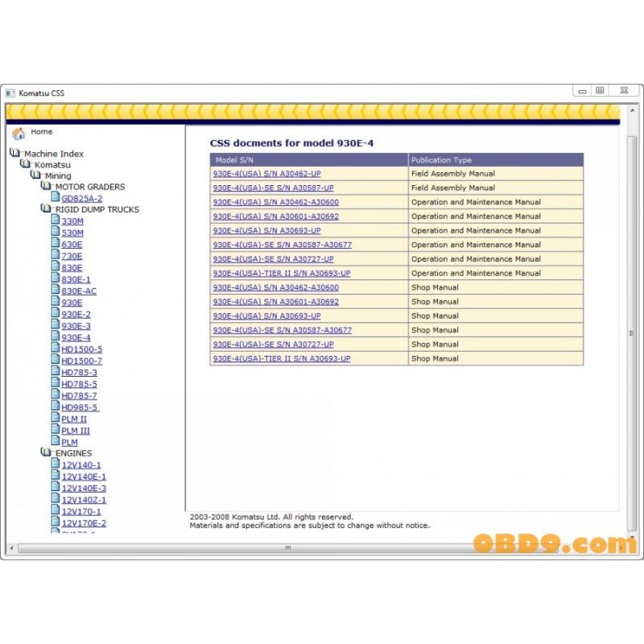Image resolution: width=644 pixels, height=644 pixels.
Task: Click the document icon beside 330M
Action: [56, 219]
